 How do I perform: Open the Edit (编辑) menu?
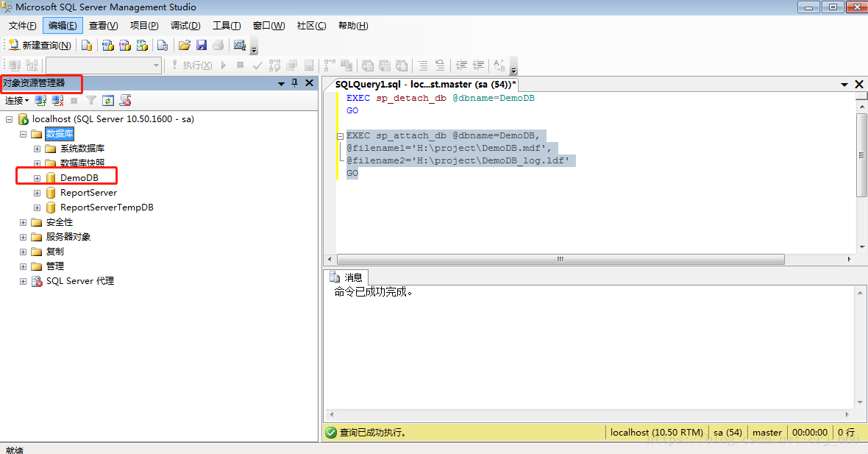point(63,26)
